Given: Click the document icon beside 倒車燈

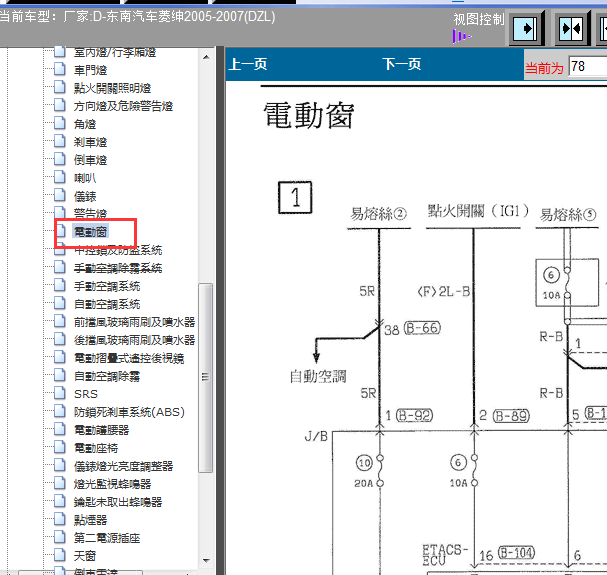Looking at the screenshot, I should 60,159.
